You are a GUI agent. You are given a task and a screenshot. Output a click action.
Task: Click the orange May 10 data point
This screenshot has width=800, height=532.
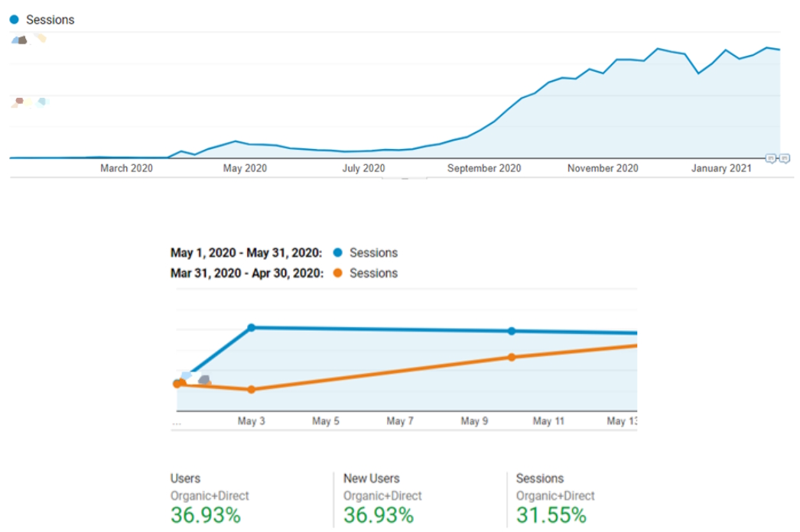click(x=511, y=356)
